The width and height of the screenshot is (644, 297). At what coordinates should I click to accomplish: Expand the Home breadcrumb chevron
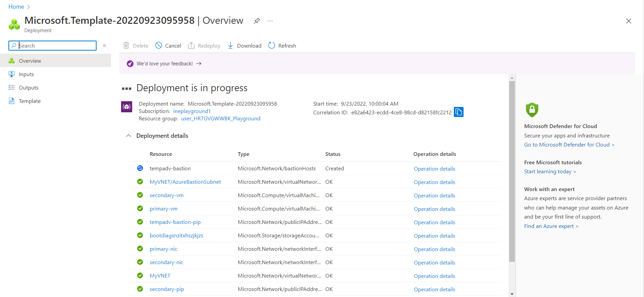point(29,7)
